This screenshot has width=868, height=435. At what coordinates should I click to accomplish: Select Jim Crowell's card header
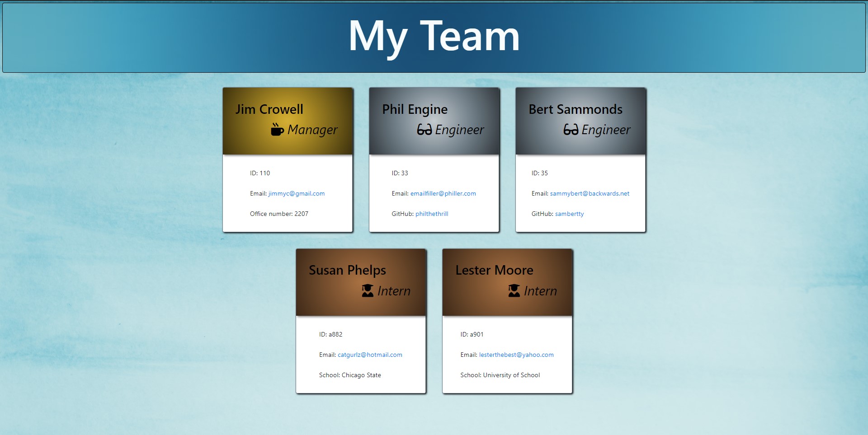click(288, 121)
